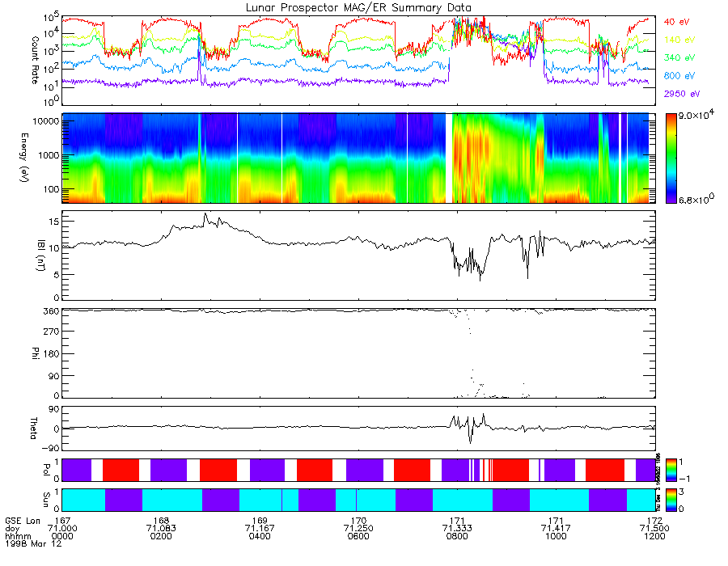Click the '167' GSE longitude label
728x566 pixels.
coord(62,521)
